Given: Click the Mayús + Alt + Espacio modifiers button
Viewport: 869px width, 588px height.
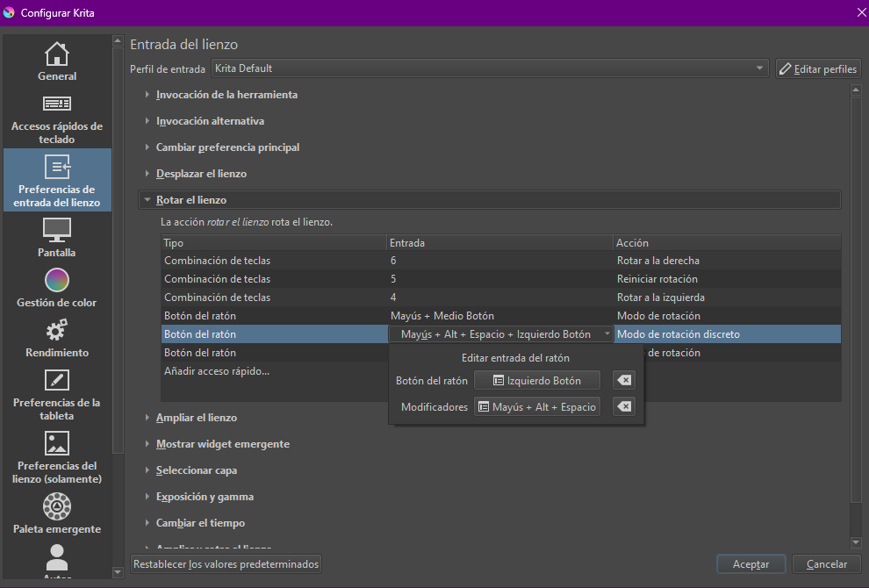Looking at the screenshot, I should [537, 406].
